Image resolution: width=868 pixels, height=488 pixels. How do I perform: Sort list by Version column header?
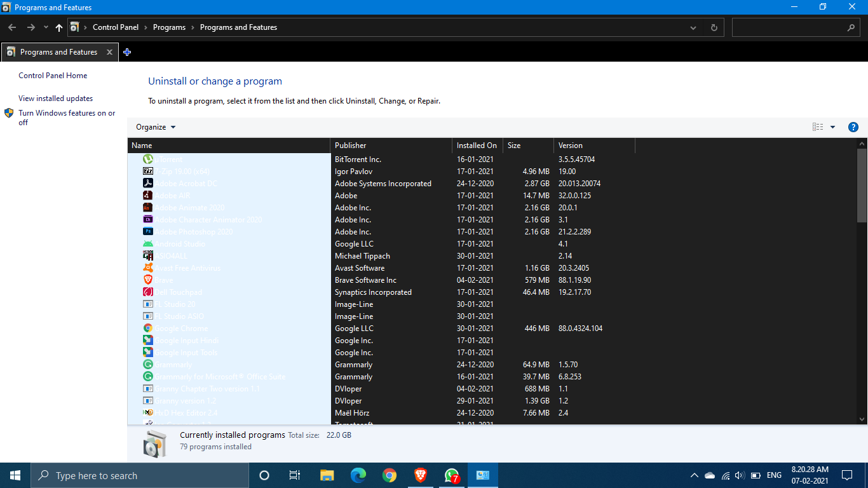(594, 146)
